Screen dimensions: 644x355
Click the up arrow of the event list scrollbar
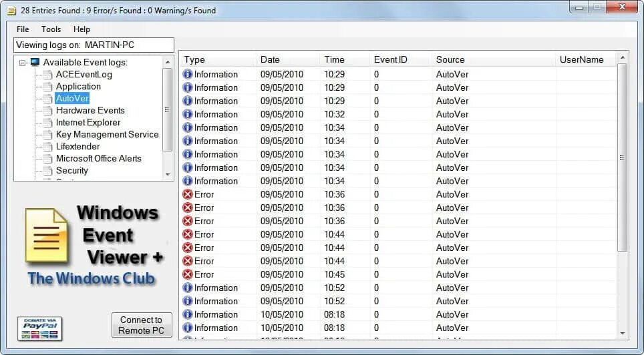point(622,57)
